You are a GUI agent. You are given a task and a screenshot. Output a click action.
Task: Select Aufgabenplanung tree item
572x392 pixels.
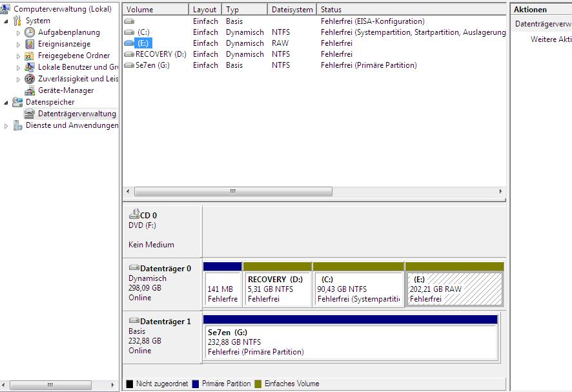click(x=69, y=32)
